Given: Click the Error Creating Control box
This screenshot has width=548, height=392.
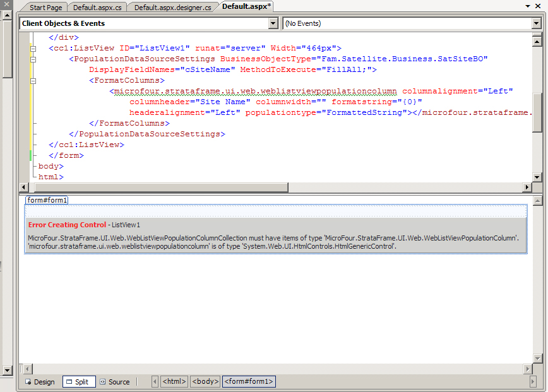Looking at the screenshot, I should 276,235.
